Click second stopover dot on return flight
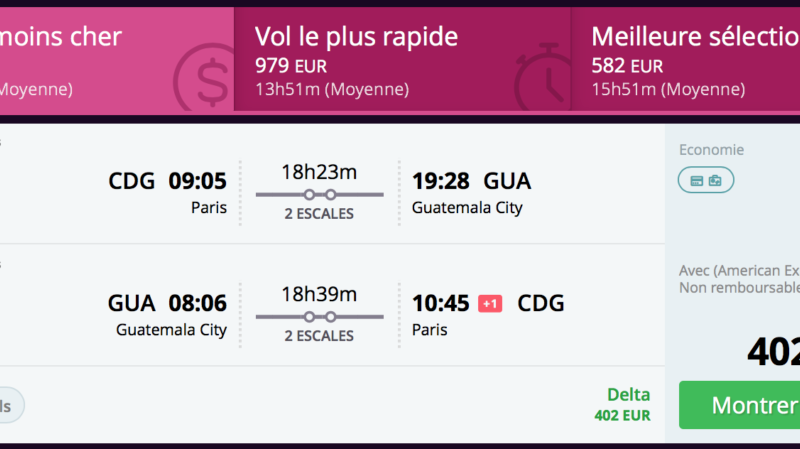This screenshot has height=449, width=800. pos(331,317)
